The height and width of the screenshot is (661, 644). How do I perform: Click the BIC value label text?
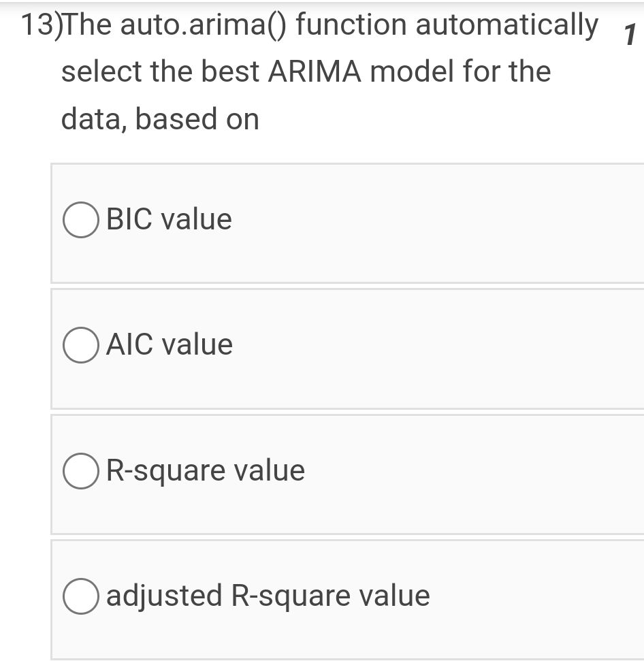[168, 219]
